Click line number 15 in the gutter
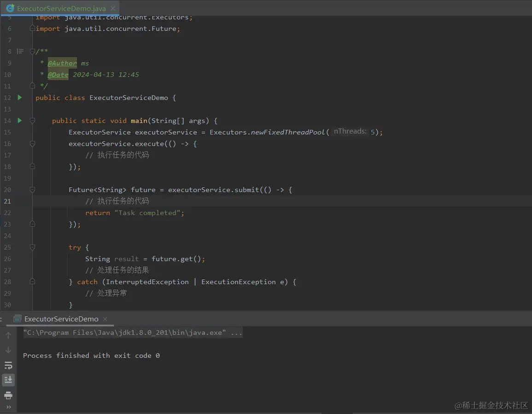532x414 pixels. (x=7, y=132)
